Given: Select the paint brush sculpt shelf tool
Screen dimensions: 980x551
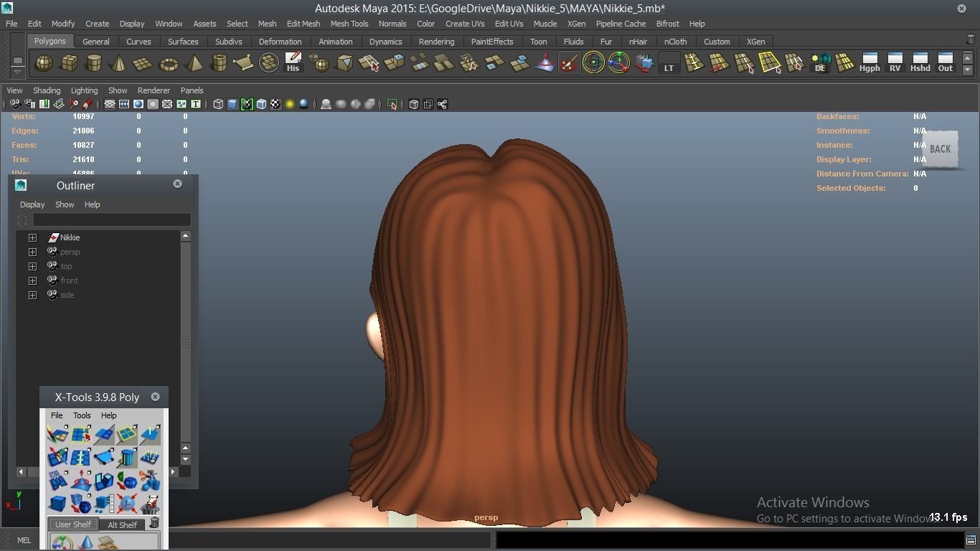Looking at the screenshot, I should [x=569, y=63].
